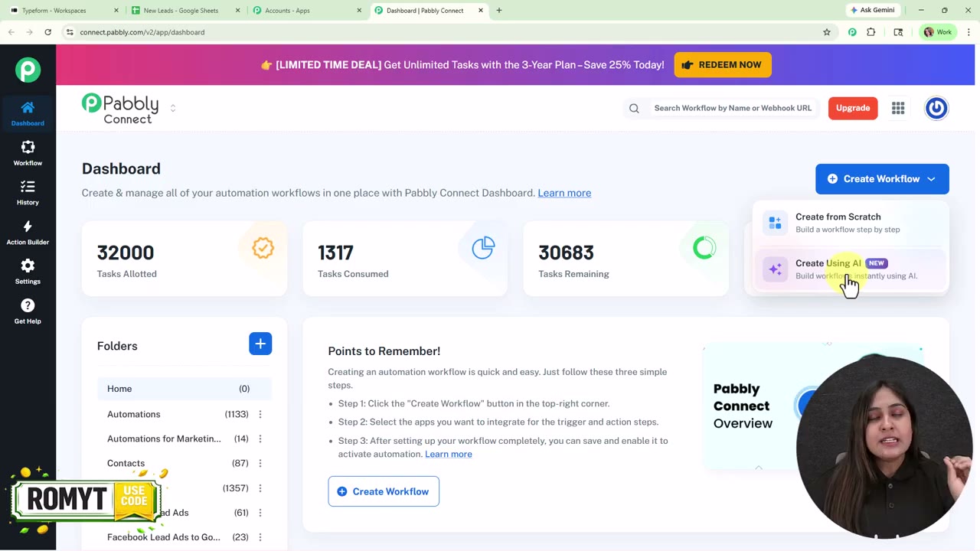Click the Upgrade button
Image resolution: width=980 pixels, height=551 pixels.
[x=853, y=108]
